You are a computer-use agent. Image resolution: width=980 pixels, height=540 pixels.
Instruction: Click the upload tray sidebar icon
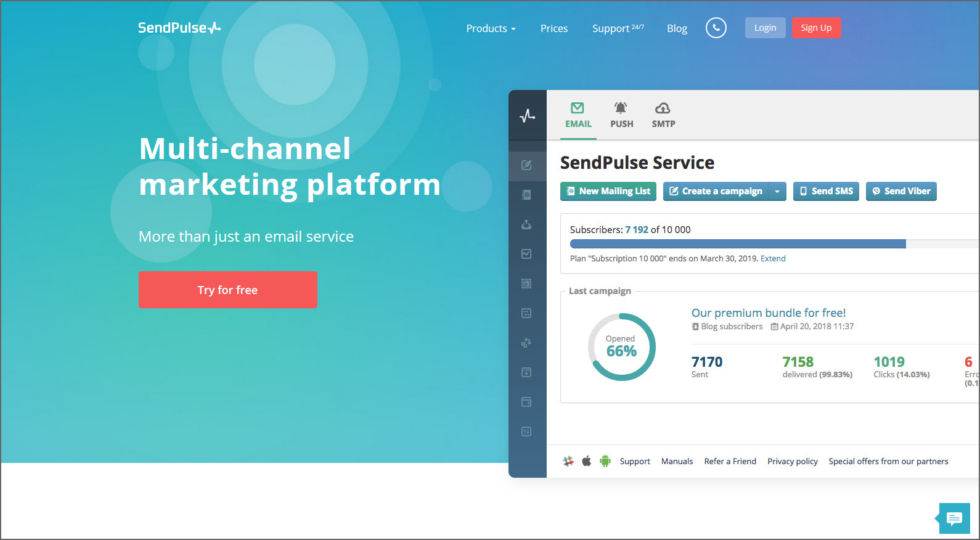click(x=526, y=224)
